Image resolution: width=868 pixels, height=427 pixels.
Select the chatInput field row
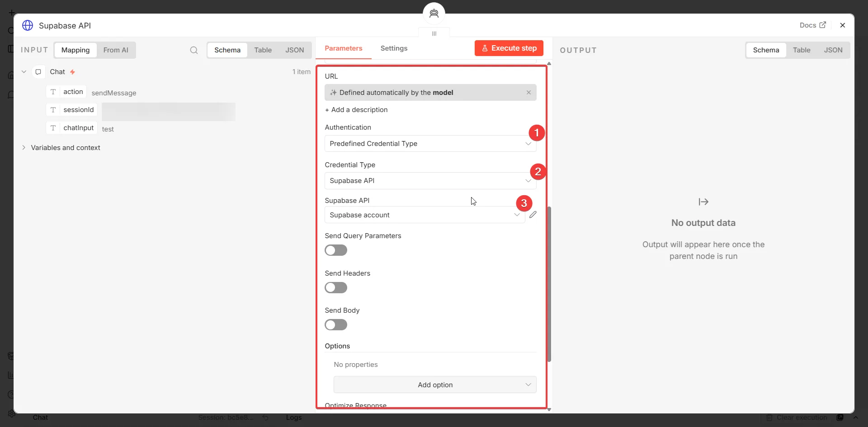pyautogui.click(x=72, y=128)
